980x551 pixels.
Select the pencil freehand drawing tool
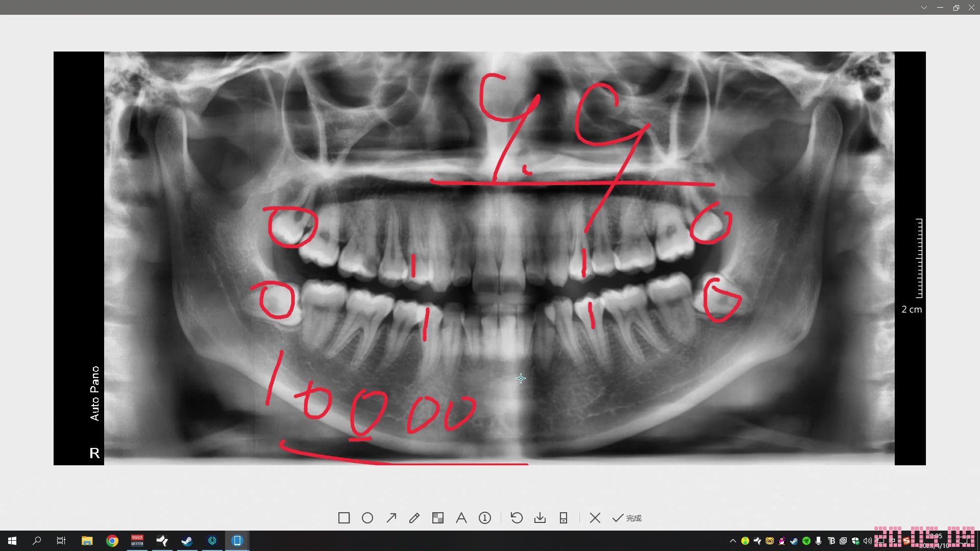(x=414, y=518)
